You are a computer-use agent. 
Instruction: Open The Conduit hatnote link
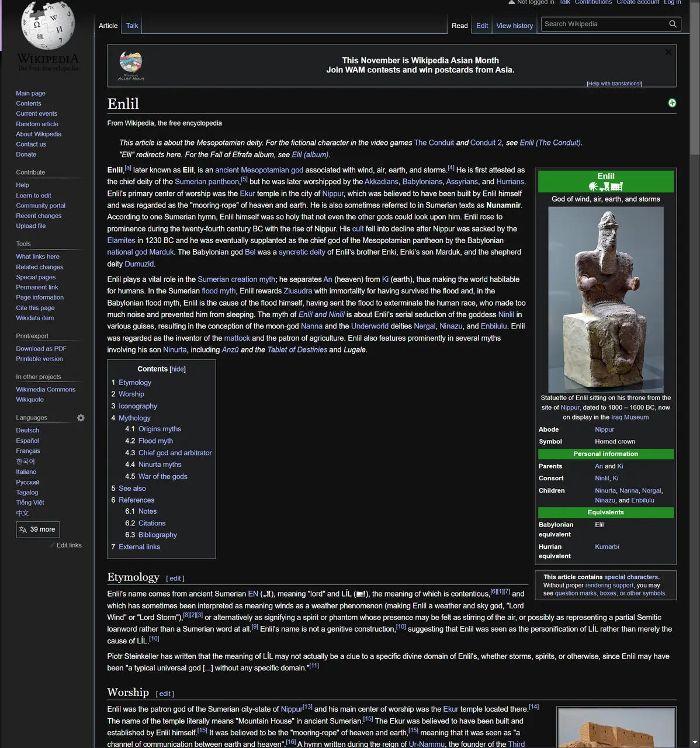pyautogui.click(x=434, y=143)
